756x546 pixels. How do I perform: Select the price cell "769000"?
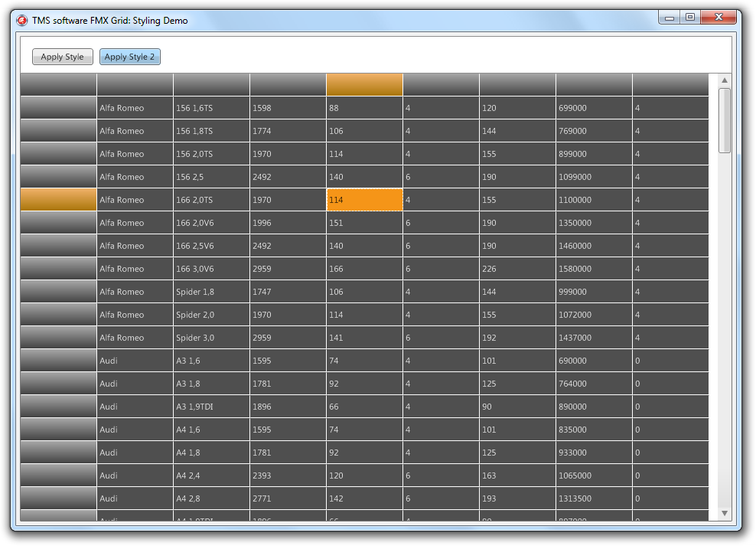[594, 131]
